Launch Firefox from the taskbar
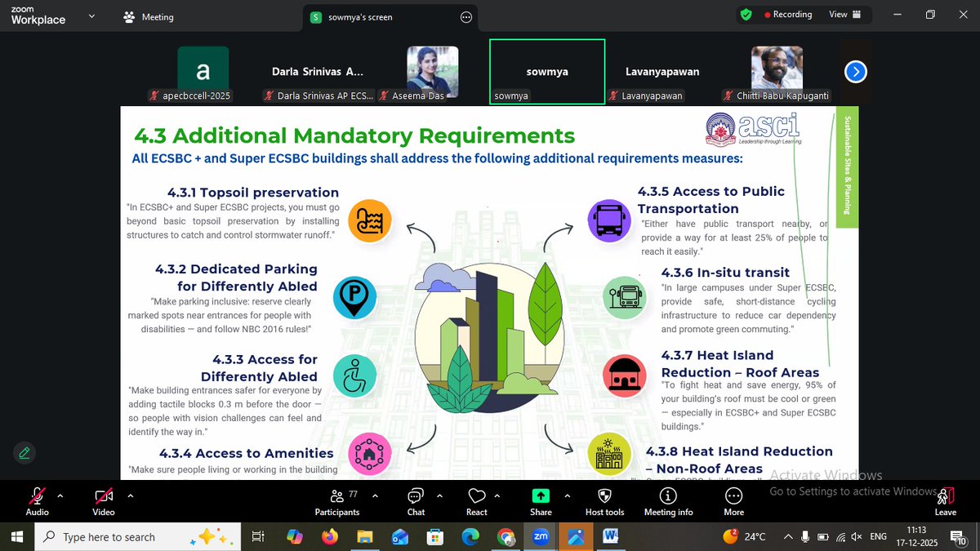Screen dimensions: 980x551 point(330,536)
